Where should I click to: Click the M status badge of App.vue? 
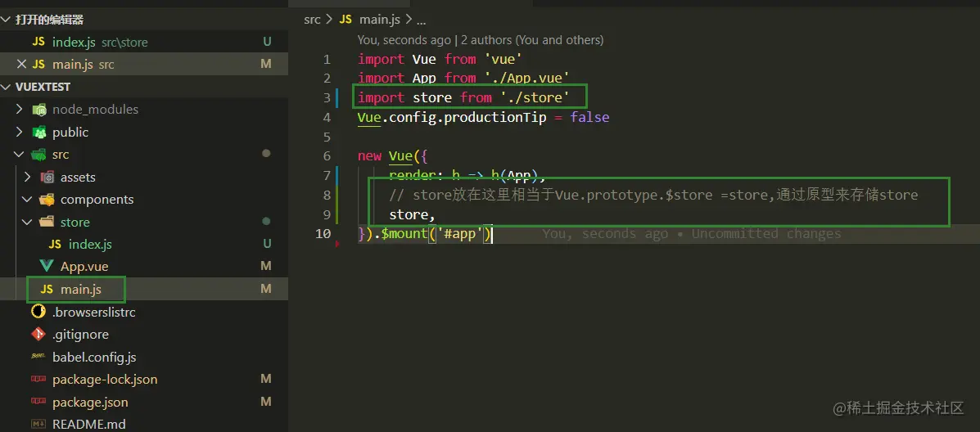coord(266,267)
